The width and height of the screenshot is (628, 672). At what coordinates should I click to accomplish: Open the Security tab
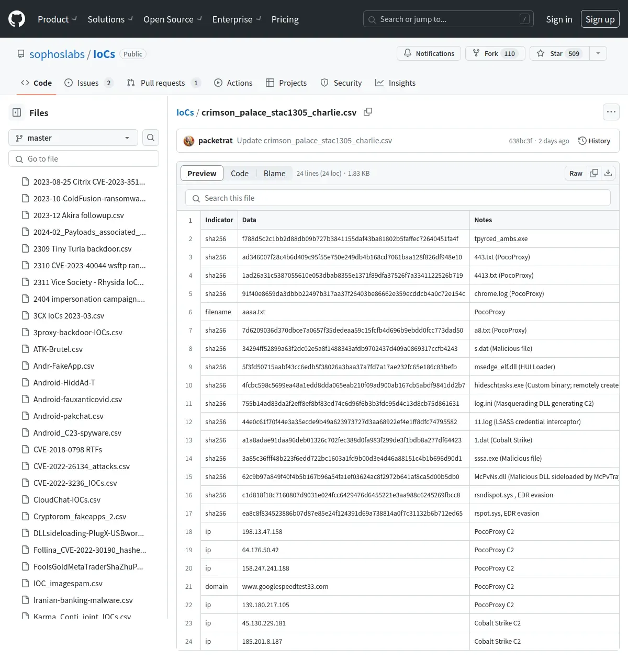tap(341, 83)
